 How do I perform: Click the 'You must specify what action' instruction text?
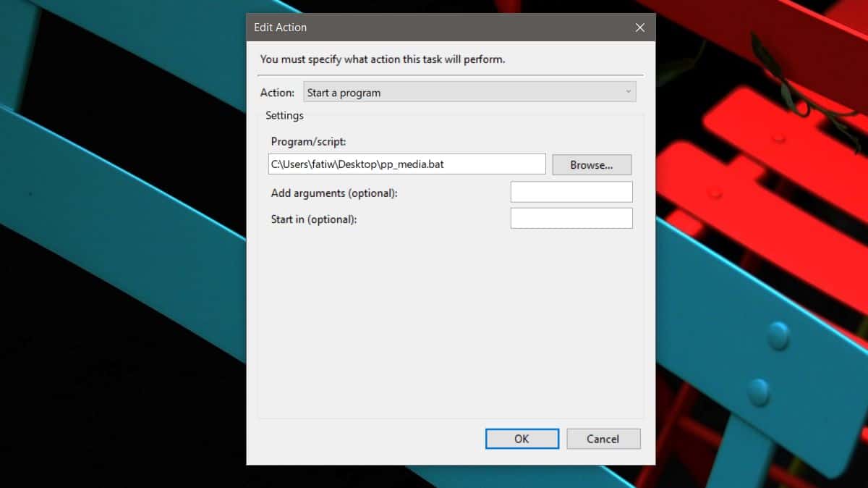pos(383,59)
